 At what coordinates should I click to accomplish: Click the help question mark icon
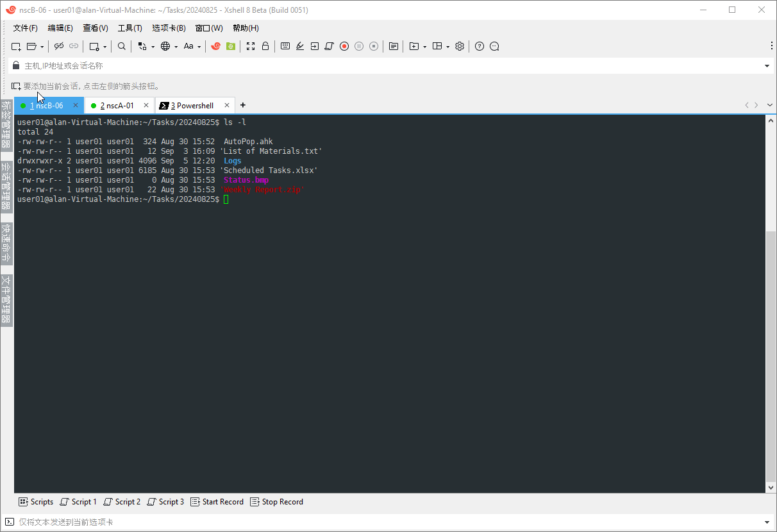(x=479, y=46)
